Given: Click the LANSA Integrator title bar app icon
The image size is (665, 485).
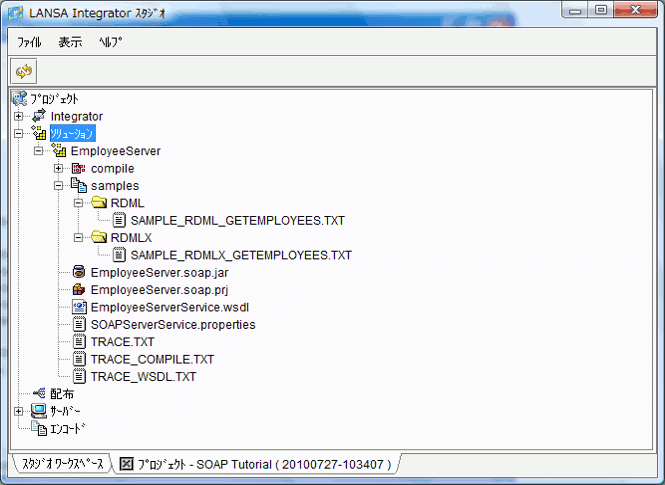Looking at the screenshot, I should 16,13.
